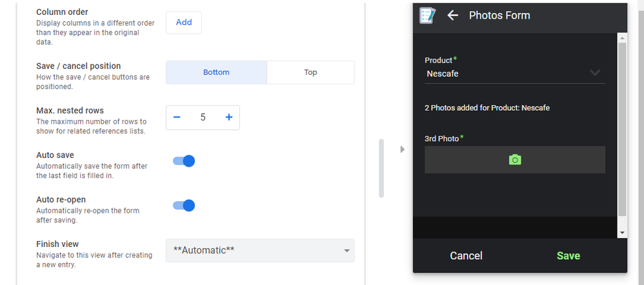The height and width of the screenshot is (285, 644).
Task: Click the Finish view heading
Action: [57, 244]
